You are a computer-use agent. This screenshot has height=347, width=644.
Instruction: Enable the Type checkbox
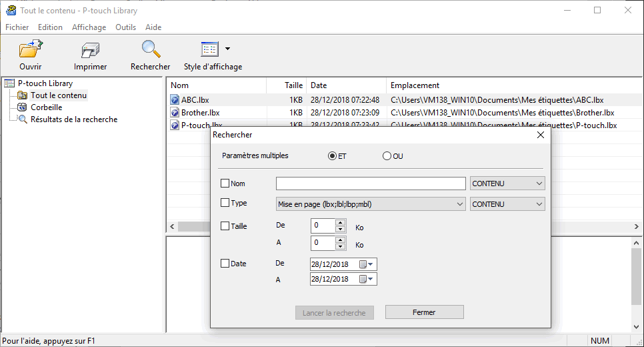pyautogui.click(x=225, y=203)
